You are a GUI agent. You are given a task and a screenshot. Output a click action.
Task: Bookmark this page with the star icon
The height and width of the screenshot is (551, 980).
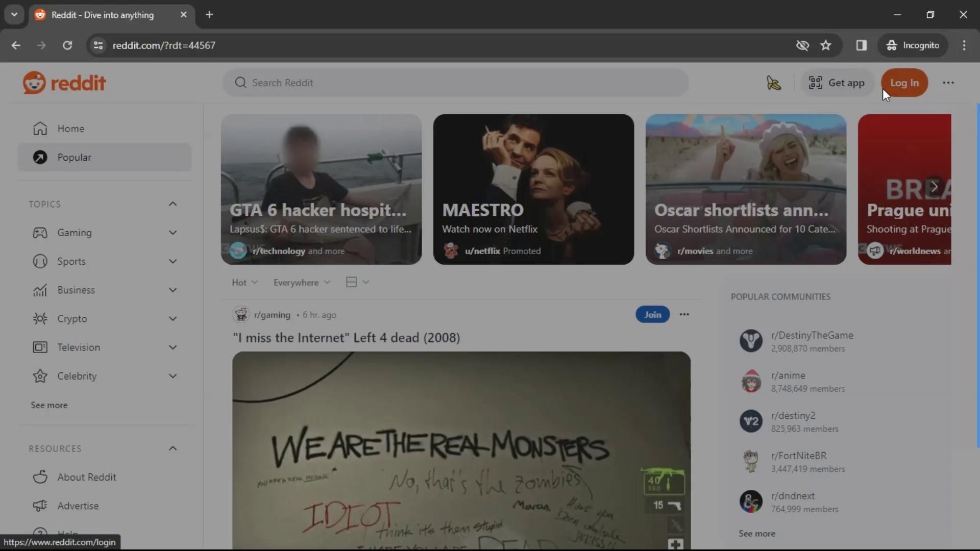(x=825, y=45)
